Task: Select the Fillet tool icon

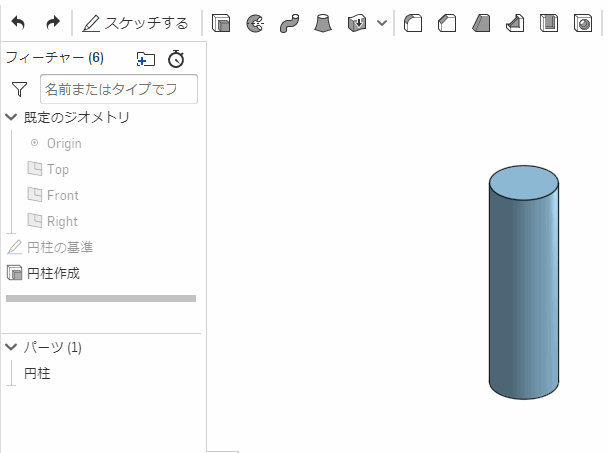Action: [413, 22]
